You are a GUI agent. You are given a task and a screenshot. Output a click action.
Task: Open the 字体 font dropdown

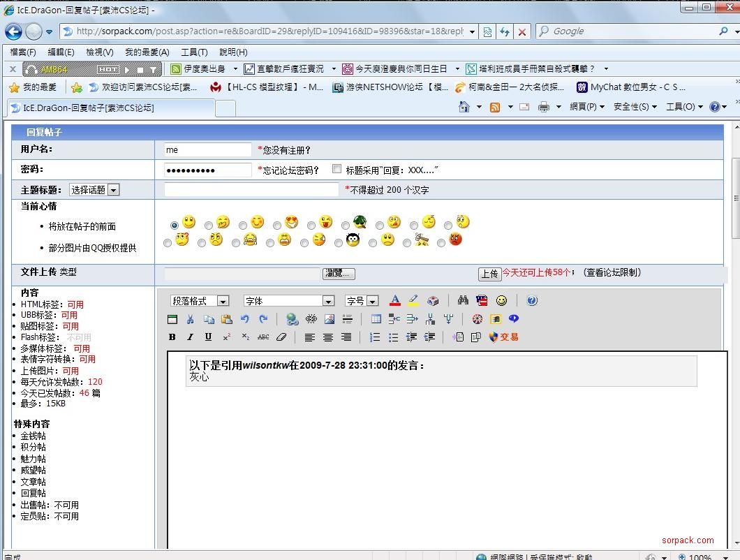pyautogui.click(x=327, y=300)
